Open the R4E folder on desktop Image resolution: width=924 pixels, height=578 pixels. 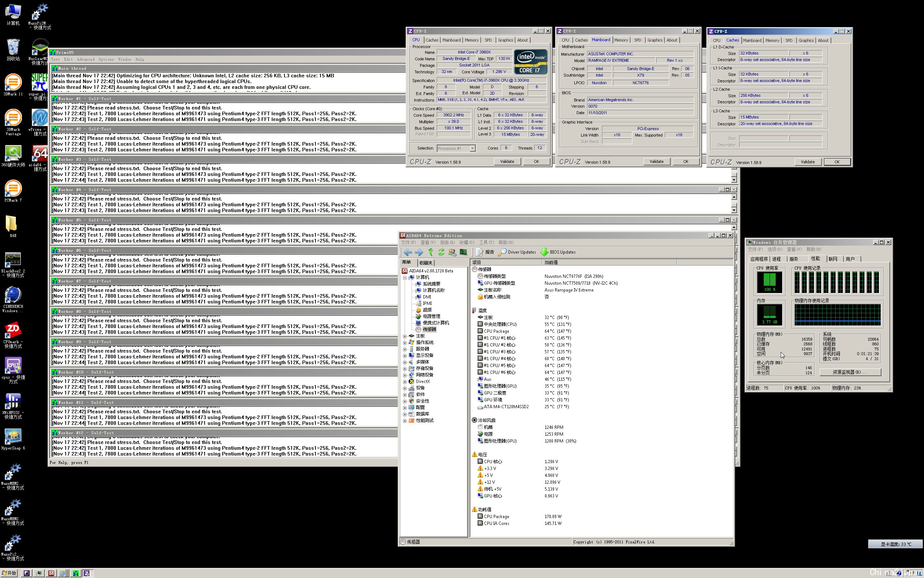point(13,226)
